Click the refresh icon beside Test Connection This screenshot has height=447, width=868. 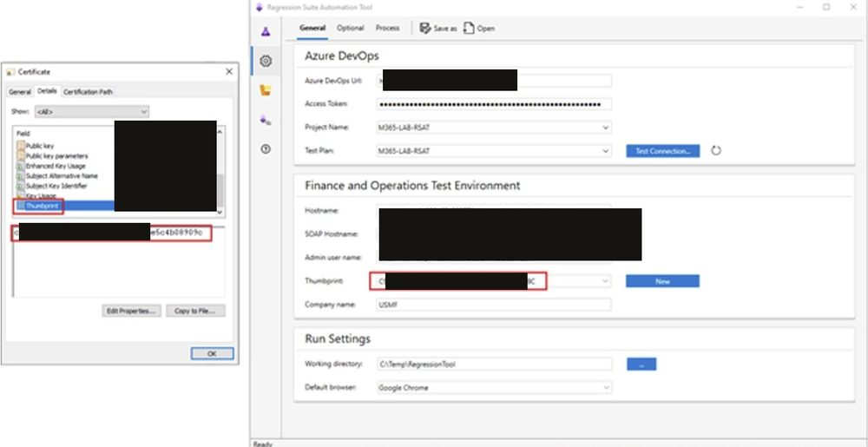coord(716,150)
